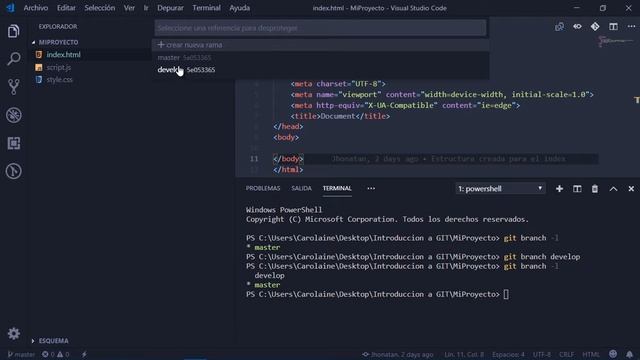Click the GitLens compare previous revision icon
640x360 pixels.
[x=577, y=27]
